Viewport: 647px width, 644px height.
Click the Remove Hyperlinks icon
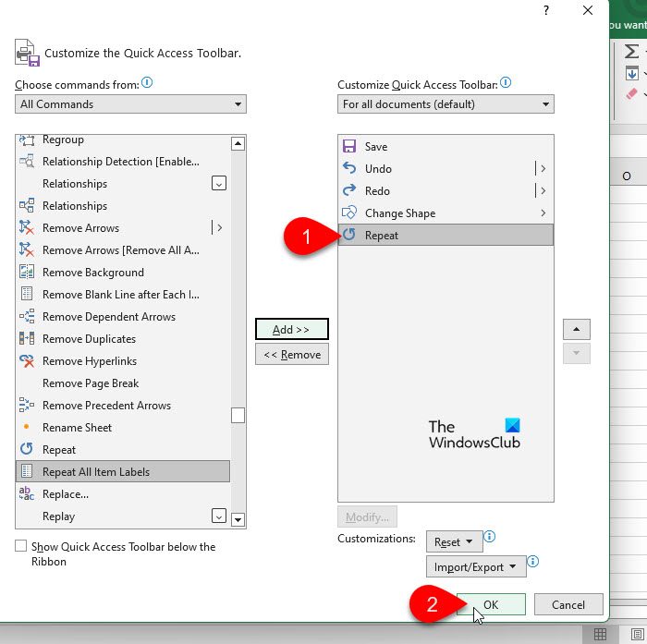click(26, 361)
